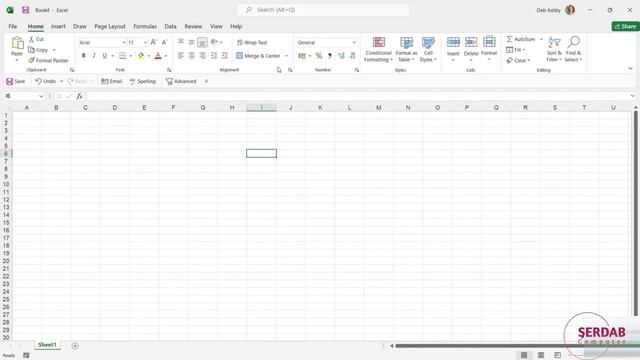This screenshot has width=640, height=360.
Task: Decrease decimal places
Action: pos(352,56)
